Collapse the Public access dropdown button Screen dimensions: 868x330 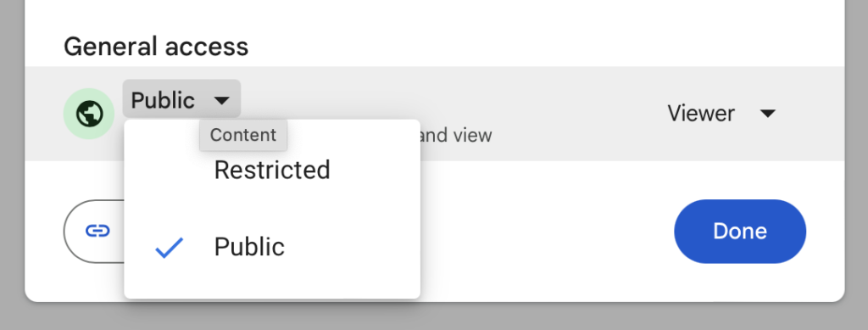(x=181, y=99)
